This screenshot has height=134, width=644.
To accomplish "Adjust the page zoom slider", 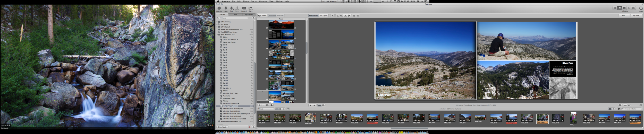I will (x=635, y=105).
